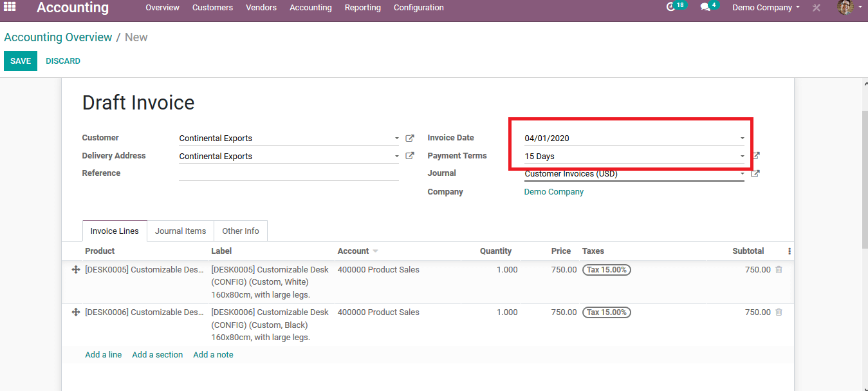Viewport: 868px width, 391px height.
Task: Click the Label column header
Action: click(221, 251)
